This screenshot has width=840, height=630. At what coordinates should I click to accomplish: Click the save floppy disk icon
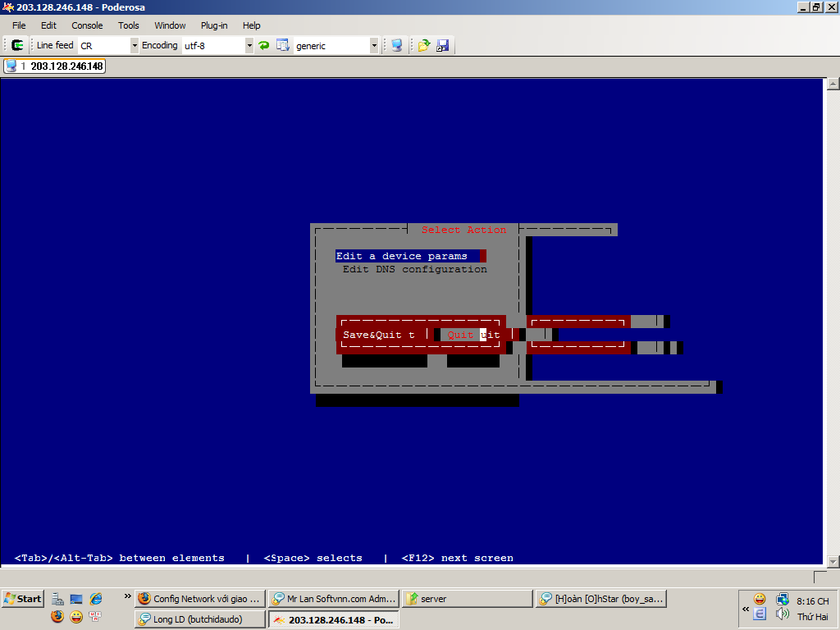(443, 46)
